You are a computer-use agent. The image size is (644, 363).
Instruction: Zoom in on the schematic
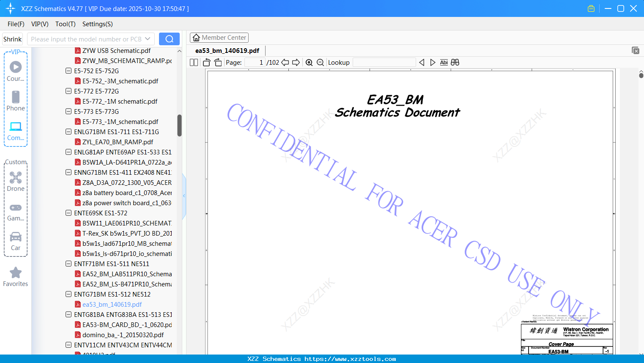click(309, 62)
